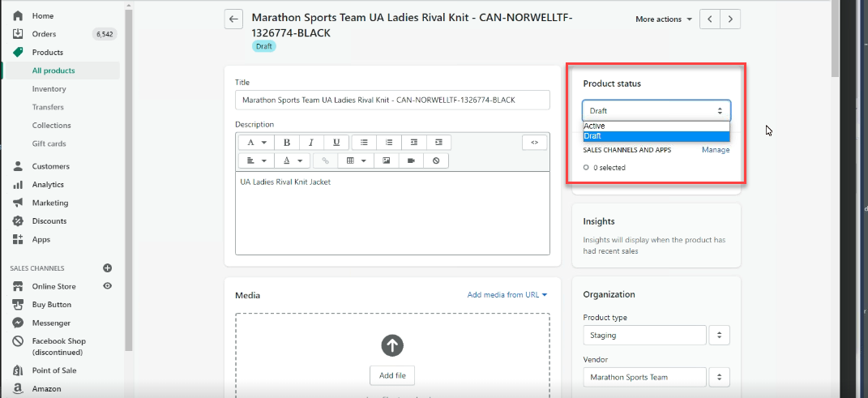This screenshot has width=868, height=398.
Task: Open the Product status select box
Action: click(656, 111)
